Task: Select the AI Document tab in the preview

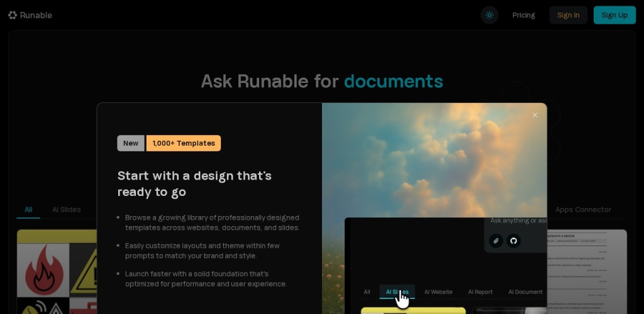Action: tap(525, 292)
